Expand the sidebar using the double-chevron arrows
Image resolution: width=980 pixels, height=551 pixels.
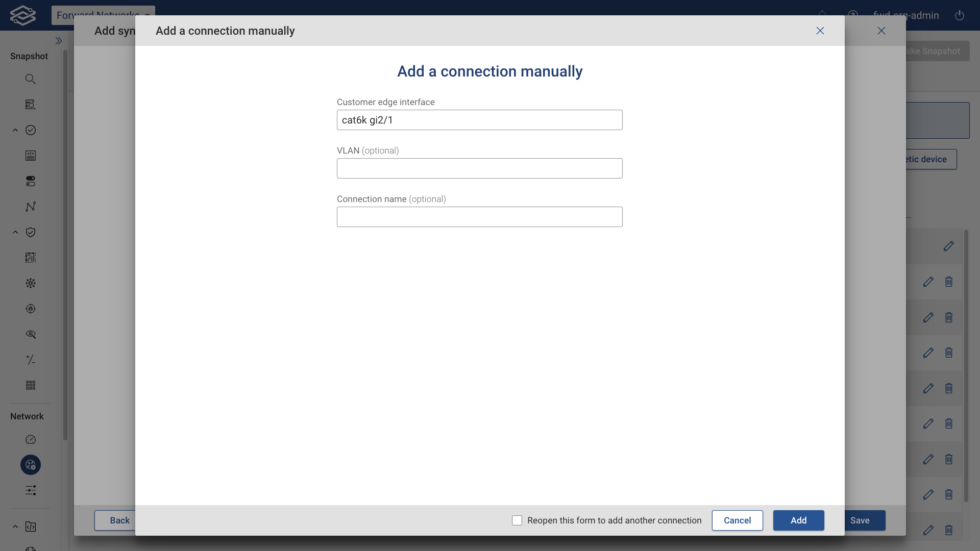[59, 41]
